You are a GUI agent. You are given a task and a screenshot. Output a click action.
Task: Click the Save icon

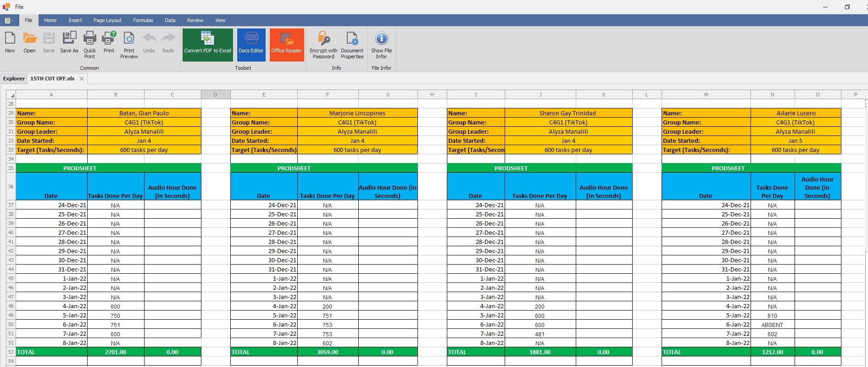49,38
